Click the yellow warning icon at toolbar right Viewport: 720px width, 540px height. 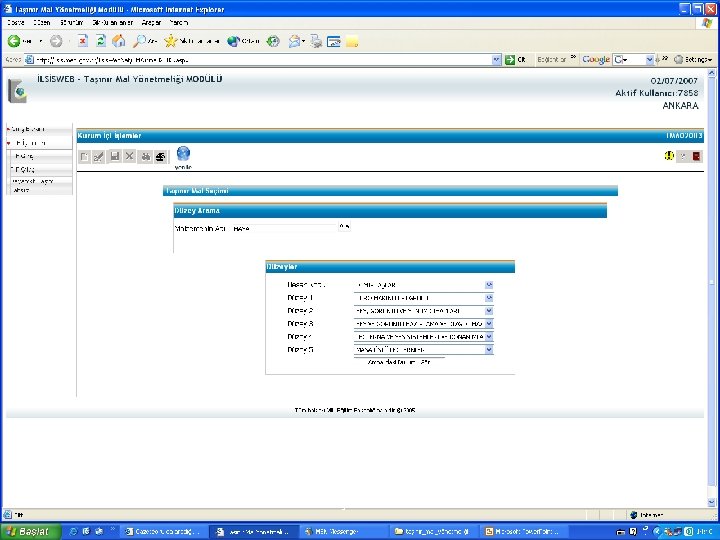(x=669, y=156)
